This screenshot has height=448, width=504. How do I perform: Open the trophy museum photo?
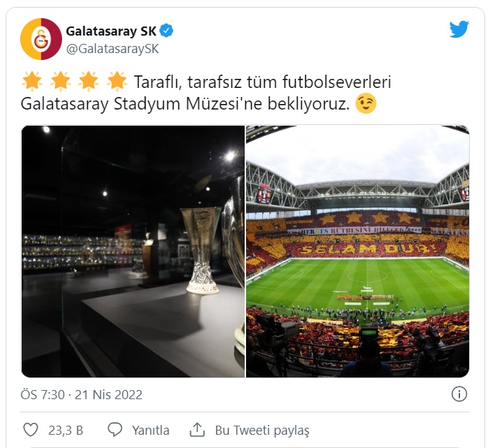click(133, 251)
